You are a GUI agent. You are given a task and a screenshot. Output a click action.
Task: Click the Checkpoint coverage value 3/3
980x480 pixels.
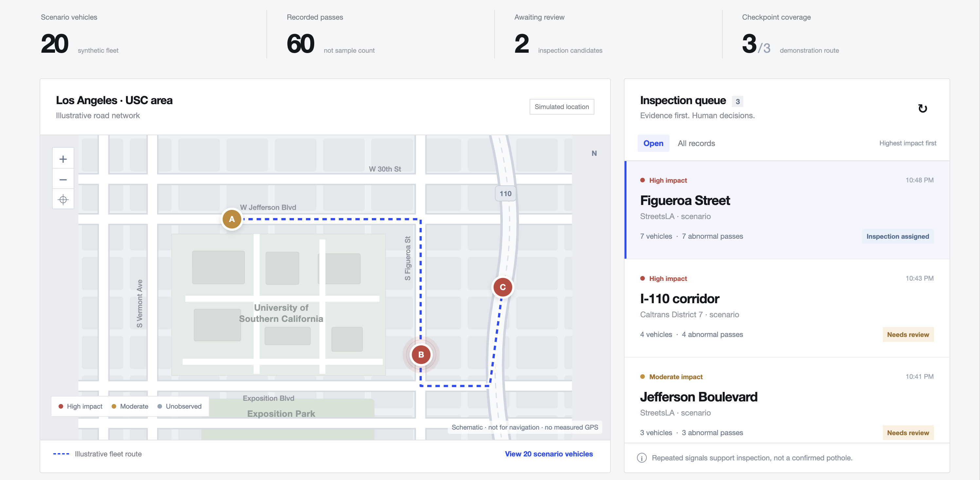pyautogui.click(x=756, y=44)
